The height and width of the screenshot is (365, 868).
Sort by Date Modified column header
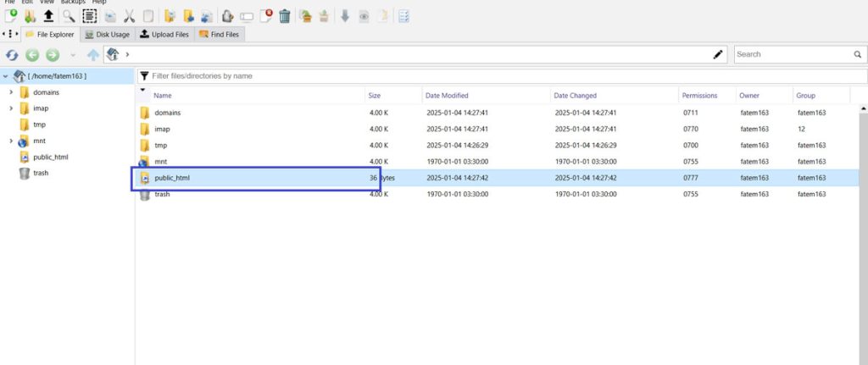click(x=447, y=96)
